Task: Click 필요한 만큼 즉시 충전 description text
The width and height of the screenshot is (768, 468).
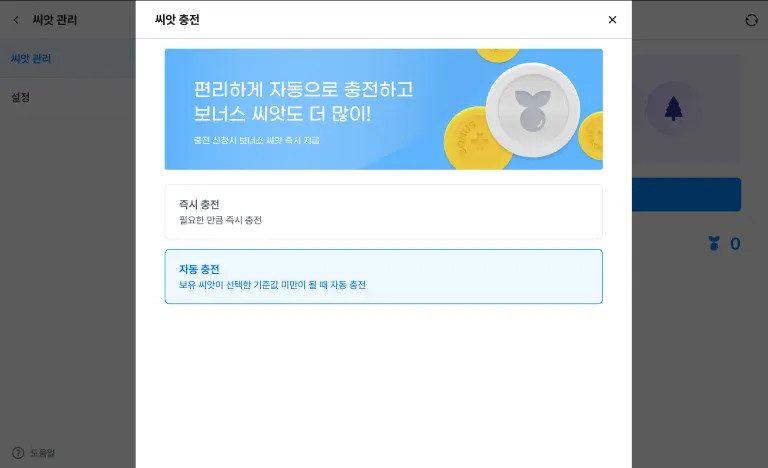Action: click(220, 220)
